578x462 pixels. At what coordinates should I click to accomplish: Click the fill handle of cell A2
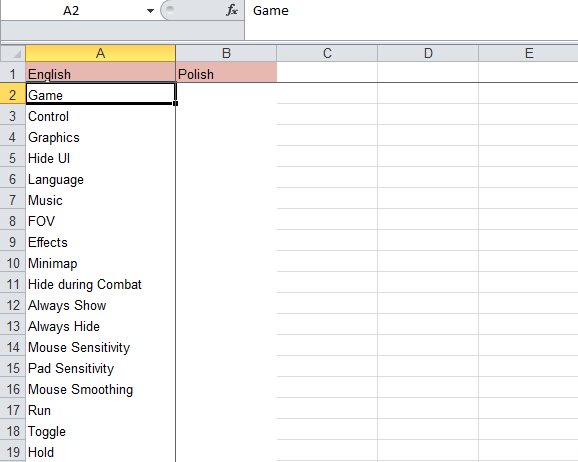click(175, 104)
